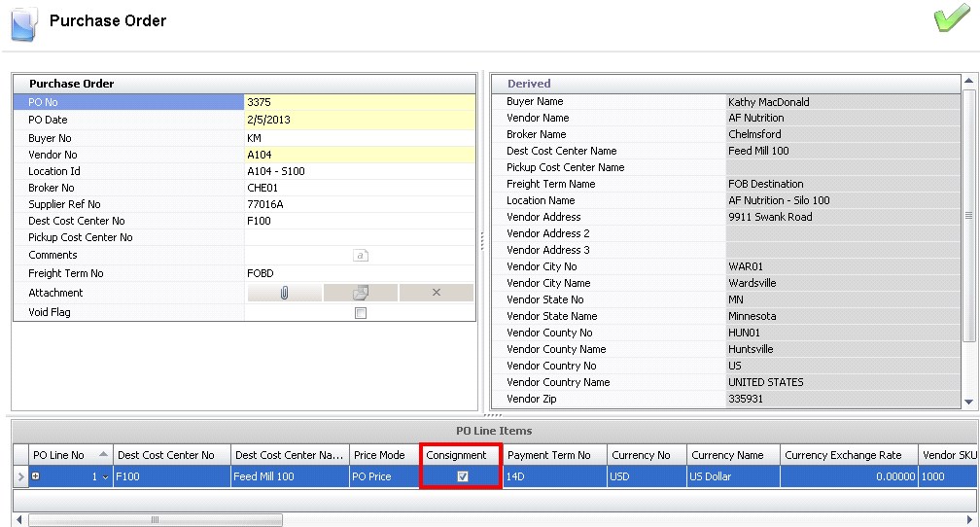980x527 pixels.
Task: Select the row indicator arrow for line 1
Action: pos(20,477)
